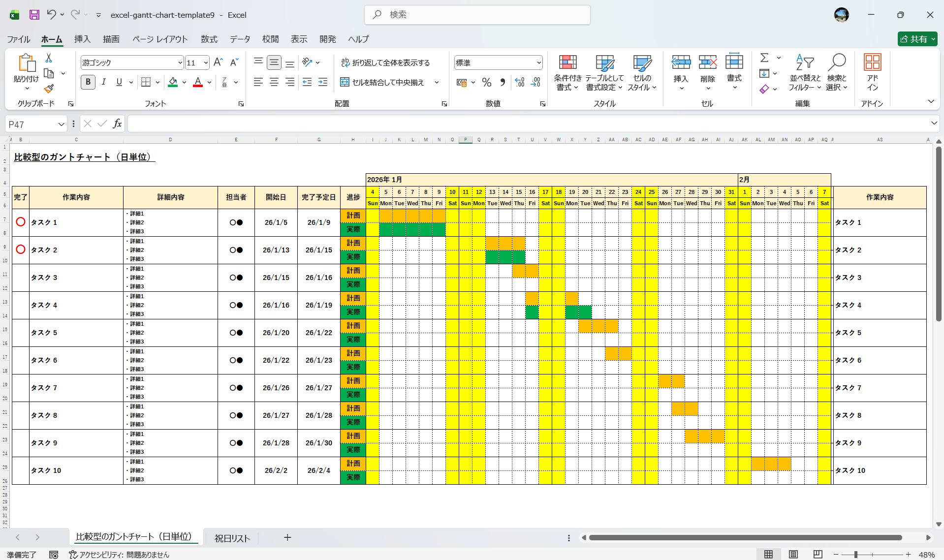Screen dimensions: 944x560
Task: Switch to Page Layout view in status bar
Action: (x=793, y=555)
